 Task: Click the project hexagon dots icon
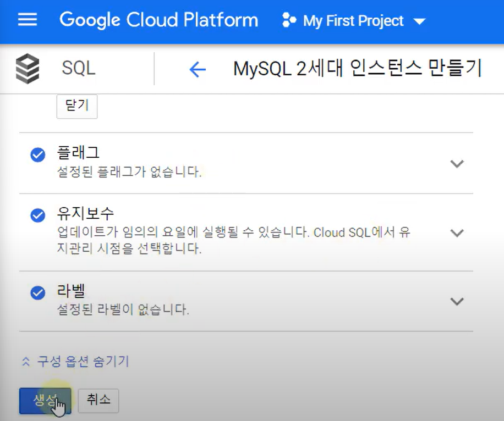(x=289, y=20)
